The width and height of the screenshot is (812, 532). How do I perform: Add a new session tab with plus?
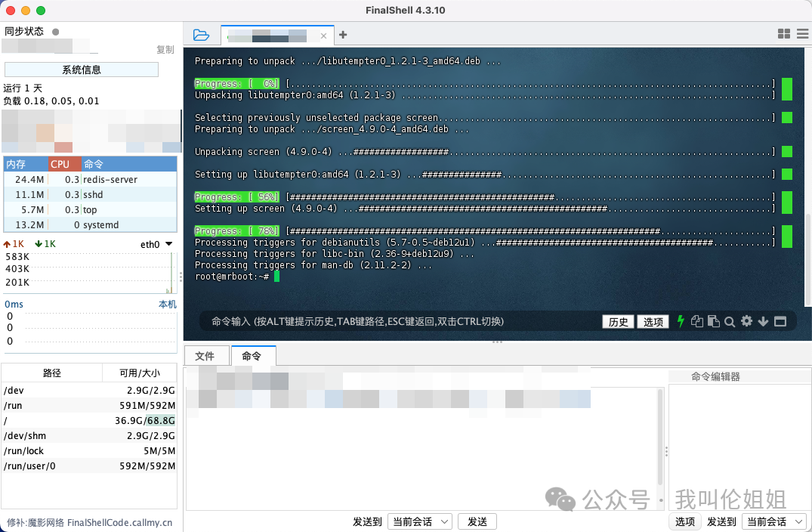pos(343,35)
